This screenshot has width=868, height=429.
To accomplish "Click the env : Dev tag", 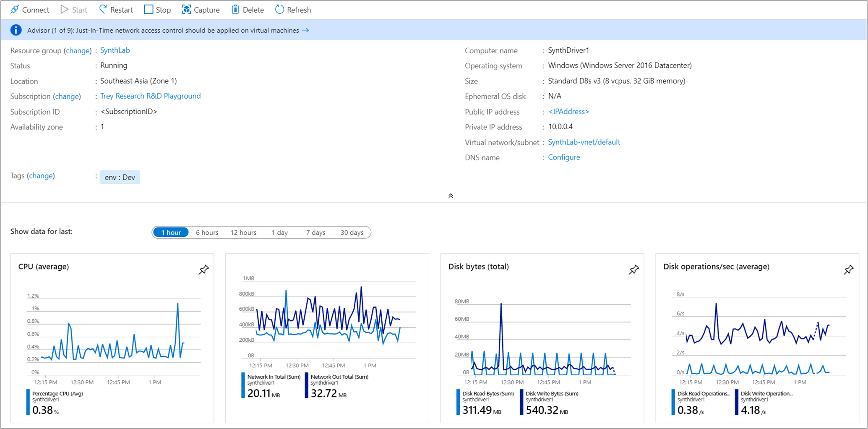I will click(x=120, y=177).
